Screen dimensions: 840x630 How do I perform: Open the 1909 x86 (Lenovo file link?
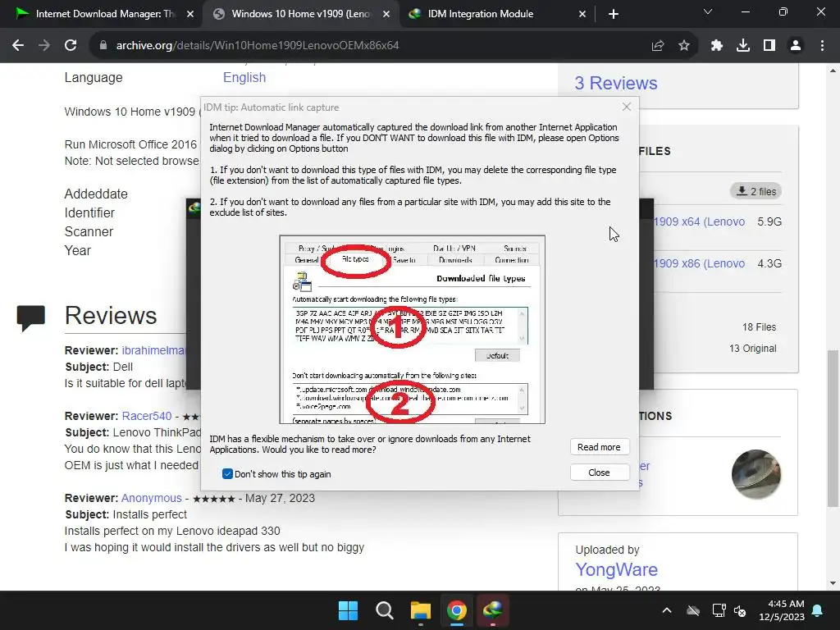[699, 263]
